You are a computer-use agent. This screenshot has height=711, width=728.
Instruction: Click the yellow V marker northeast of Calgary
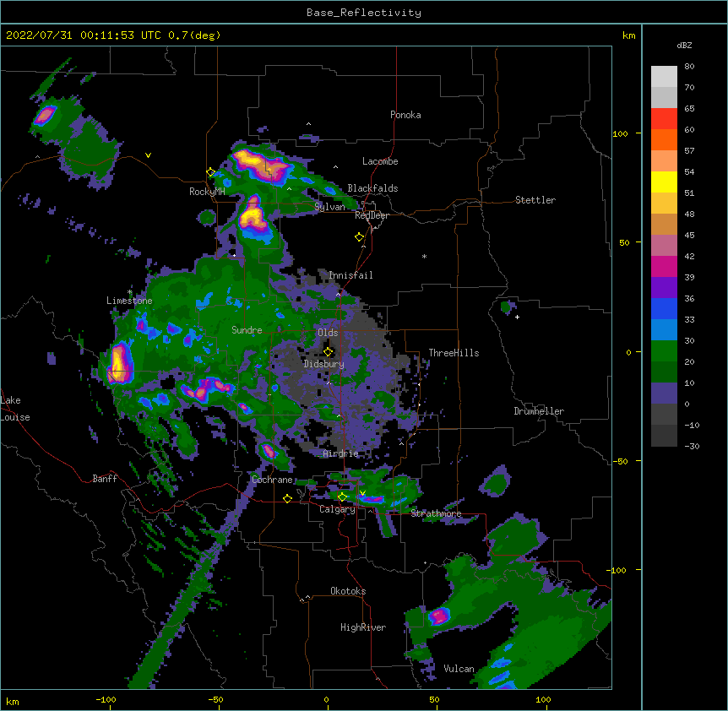[x=362, y=493]
